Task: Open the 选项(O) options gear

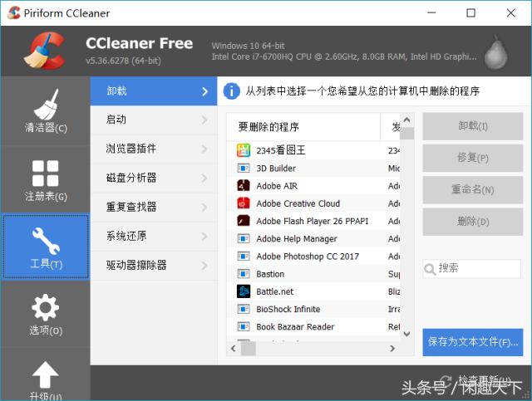Action: point(46,314)
